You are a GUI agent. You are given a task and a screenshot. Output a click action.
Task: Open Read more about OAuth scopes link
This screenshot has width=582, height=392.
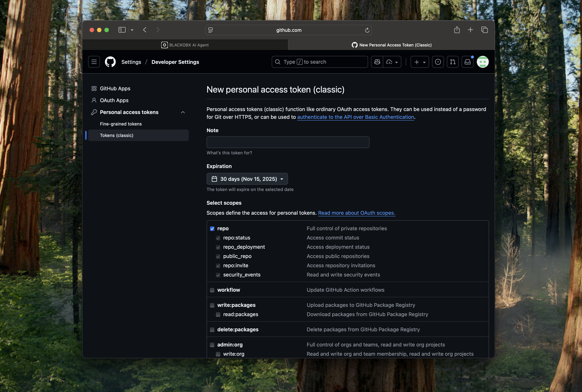point(356,213)
